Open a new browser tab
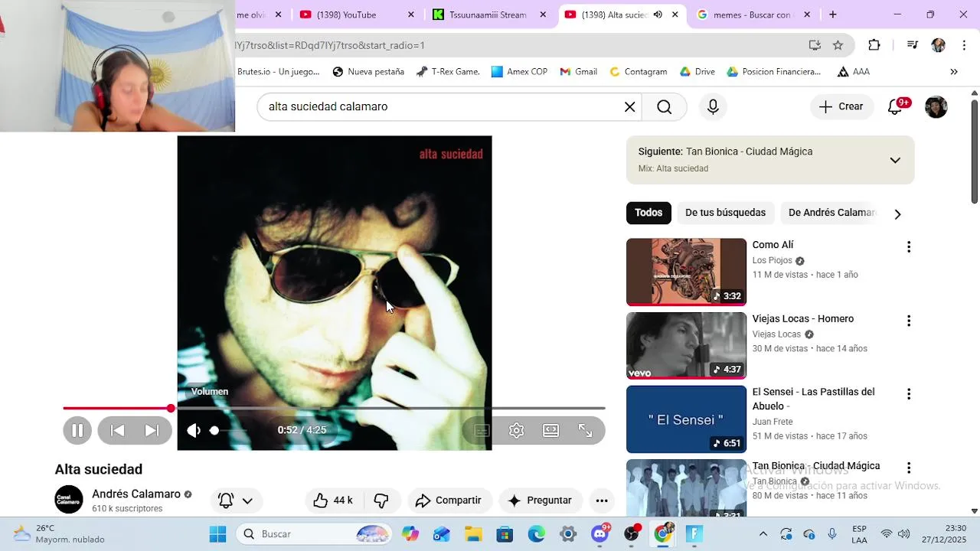The height and width of the screenshot is (551, 980). point(833,15)
